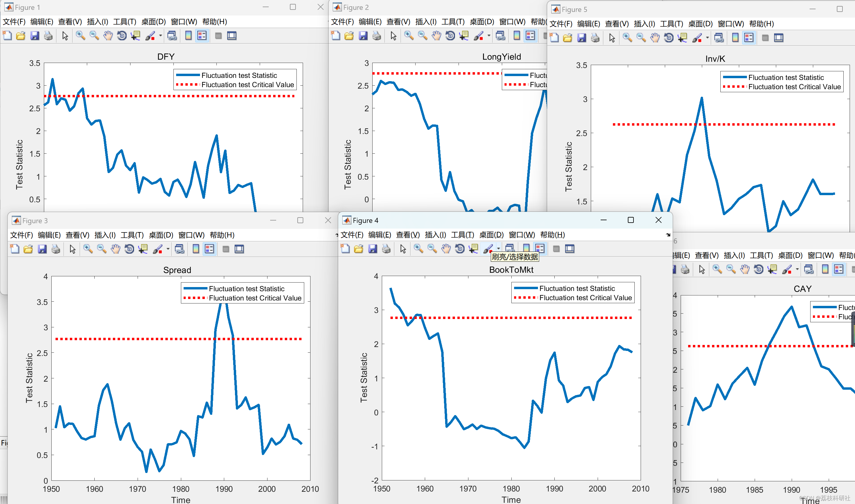Click Zoom Out icon in Figure 4 toolbar
855x504 pixels.
point(432,249)
